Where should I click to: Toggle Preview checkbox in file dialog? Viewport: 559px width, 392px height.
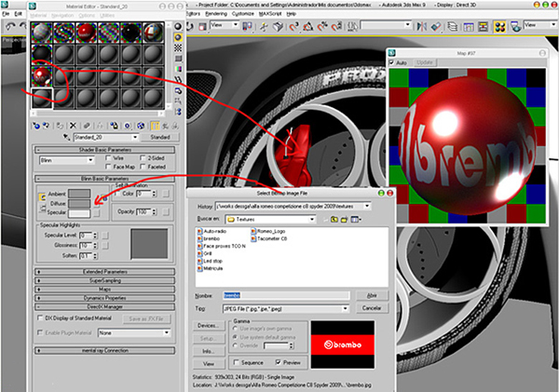coord(278,362)
